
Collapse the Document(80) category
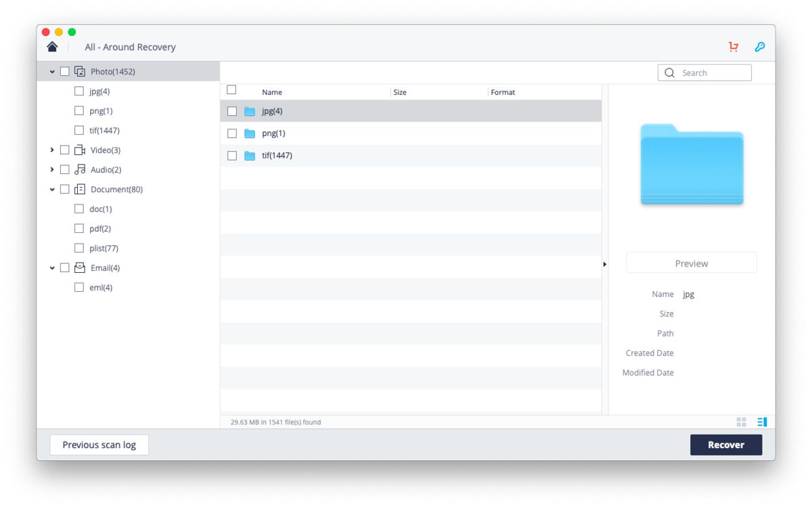(x=53, y=189)
